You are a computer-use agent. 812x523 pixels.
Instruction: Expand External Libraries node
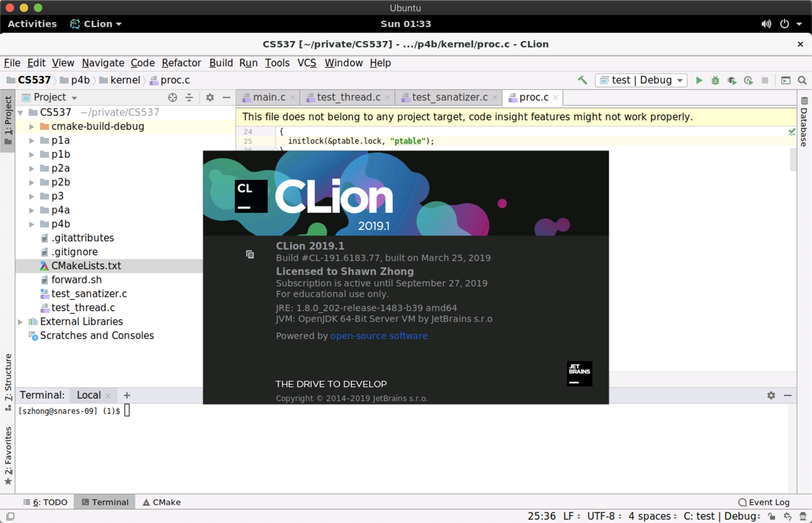point(20,322)
